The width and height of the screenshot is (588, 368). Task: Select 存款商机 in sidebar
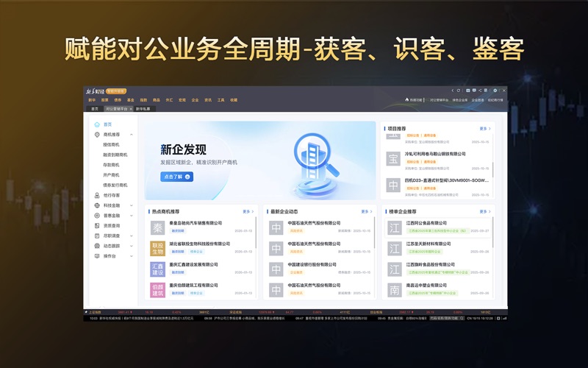(111, 165)
